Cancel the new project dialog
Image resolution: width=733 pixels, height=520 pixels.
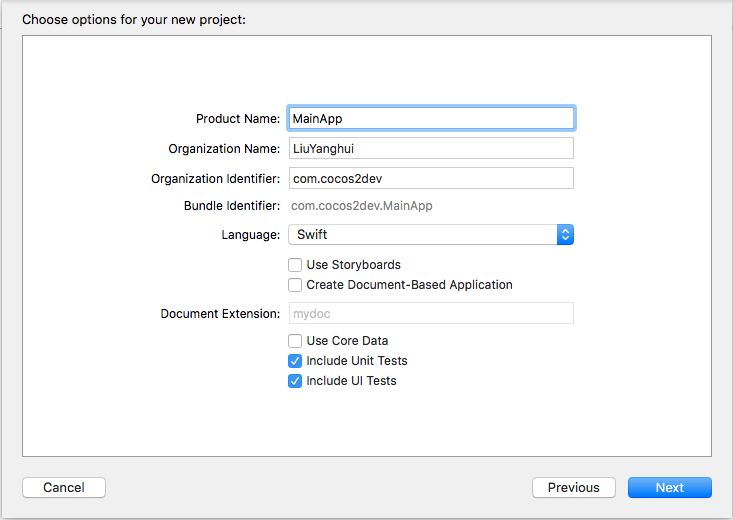(x=64, y=487)
